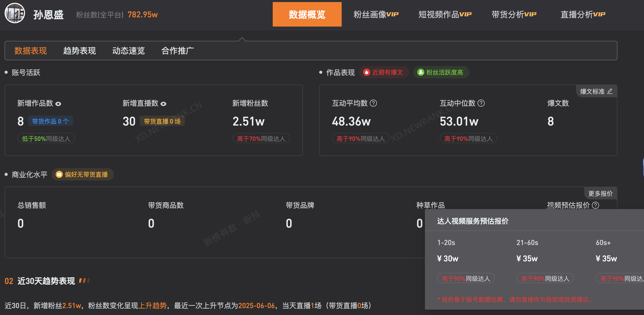Click the 更多报价 button

(600, 193)
